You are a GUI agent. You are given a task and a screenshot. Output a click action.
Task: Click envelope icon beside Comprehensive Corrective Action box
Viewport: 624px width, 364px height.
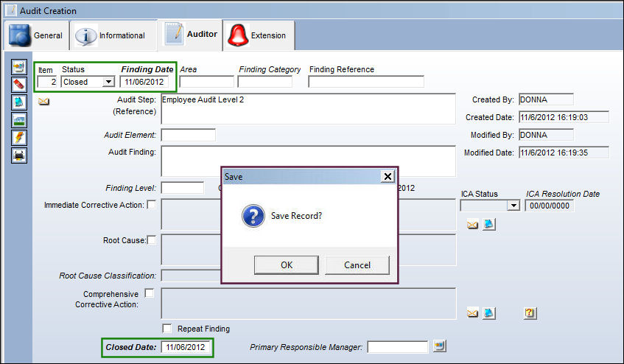[x=472, y=313]
